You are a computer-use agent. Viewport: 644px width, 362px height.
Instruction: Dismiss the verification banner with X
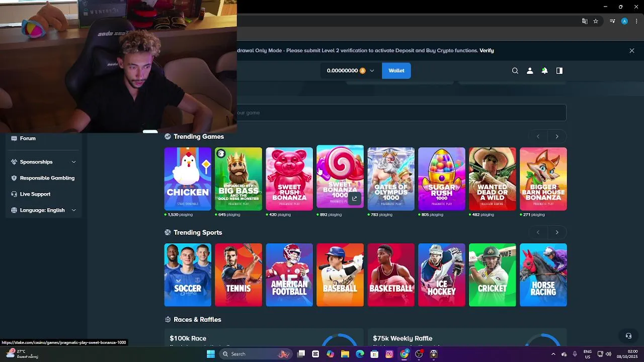632,51
